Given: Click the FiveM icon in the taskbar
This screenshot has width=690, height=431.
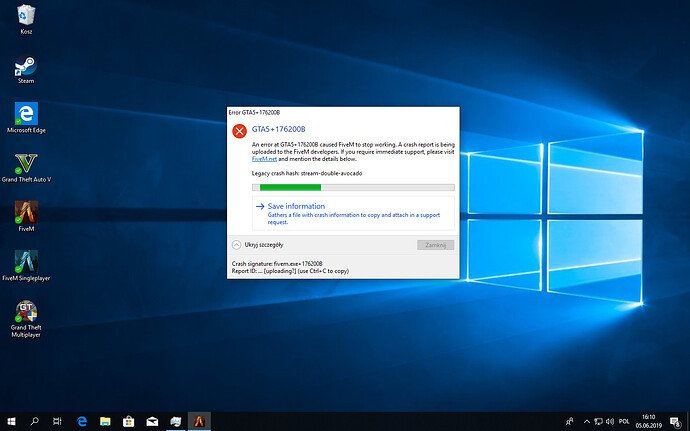Looking at the screenshot, I should tap(199, 421).
